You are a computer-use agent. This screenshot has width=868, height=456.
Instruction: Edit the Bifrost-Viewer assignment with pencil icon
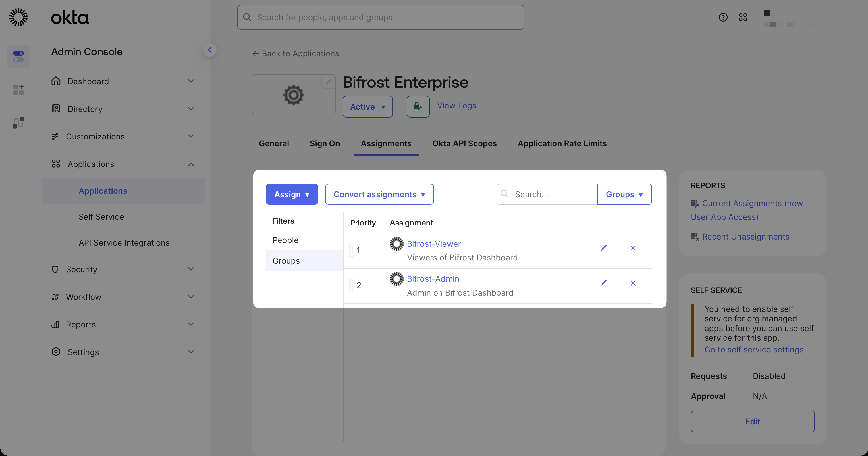(x=603, y=248)
